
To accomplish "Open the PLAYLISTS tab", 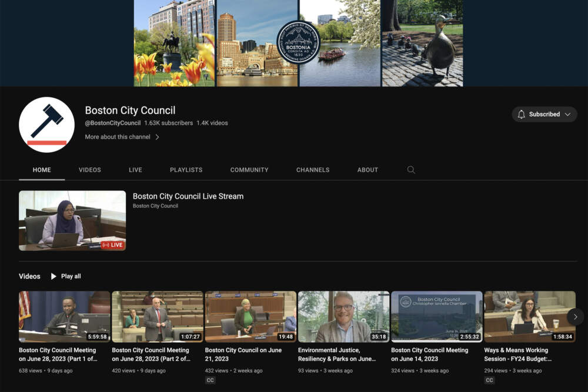I will [186, 170].
